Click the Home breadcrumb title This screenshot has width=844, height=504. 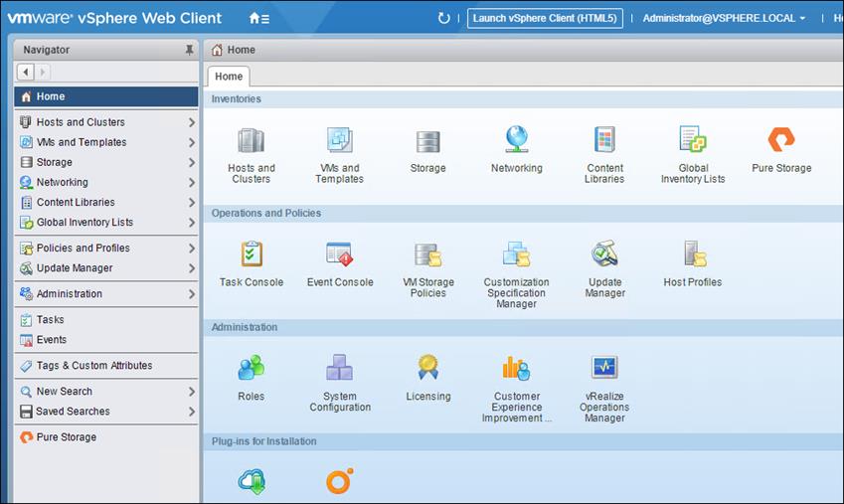pyautogui.click(x=242, y=50)
